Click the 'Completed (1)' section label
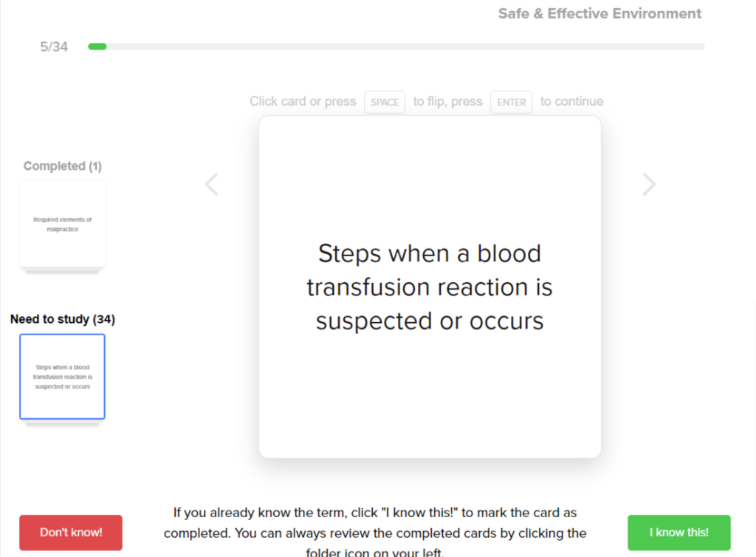 click(62, 165)
